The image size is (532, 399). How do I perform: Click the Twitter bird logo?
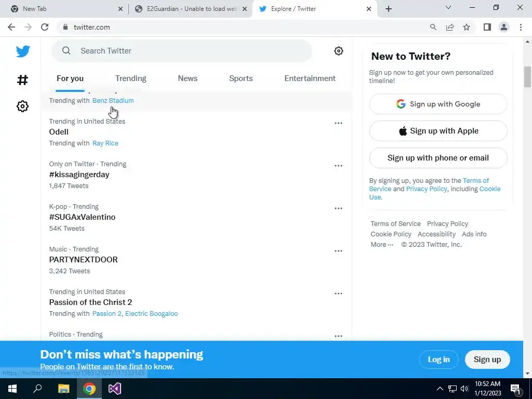click(x=23, y=51)
